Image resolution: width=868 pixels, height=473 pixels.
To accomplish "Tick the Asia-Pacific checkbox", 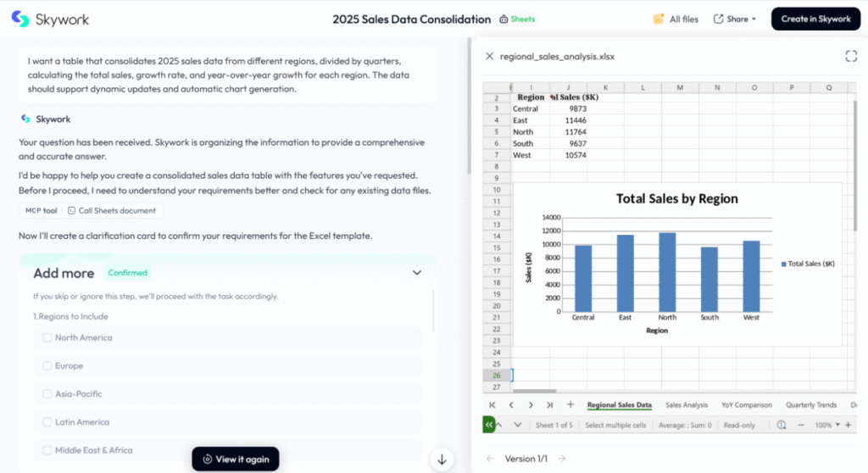I will tap(47, 394).
